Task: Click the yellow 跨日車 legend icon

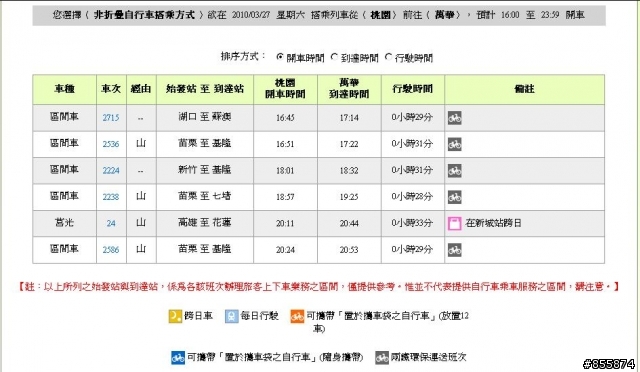Action: 175,316
